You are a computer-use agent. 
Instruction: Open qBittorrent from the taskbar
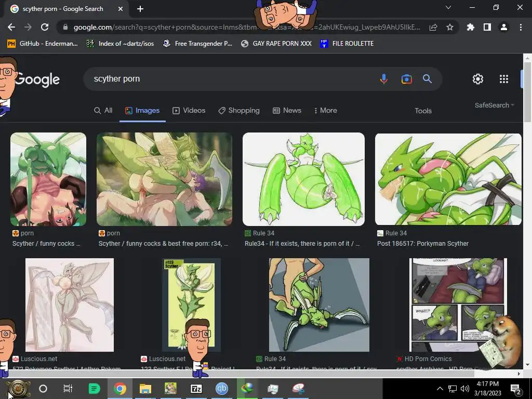221,389
